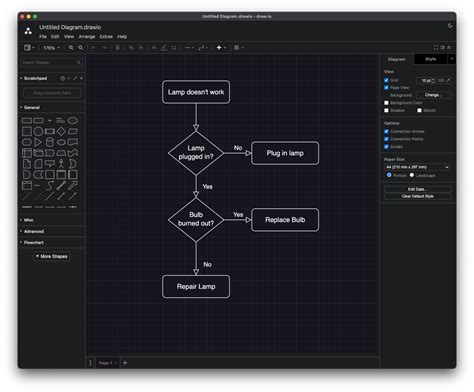Screen dimensions: 474x392
Task: Click the scratchpad edit pencil icon
Action: tap(75, 78)
